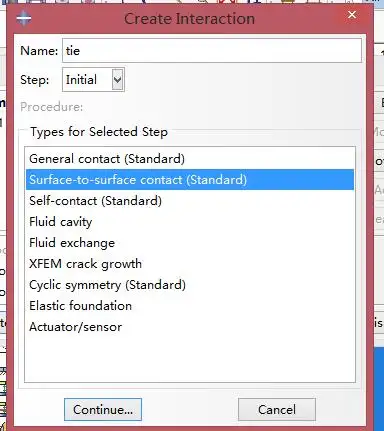Click the Cancel button
This screenshot has height=431, width=384.
coord(277,410)
